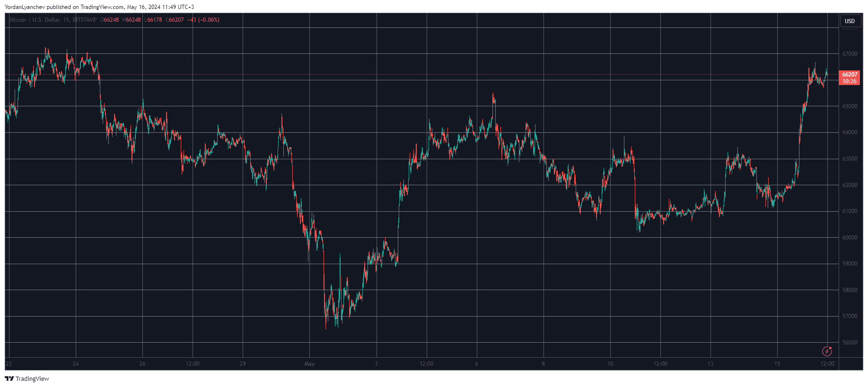Image resolution: width=868 pixels, height=387 pixels.
Task: Click the close value C66207 in legend
Action: 175,20
